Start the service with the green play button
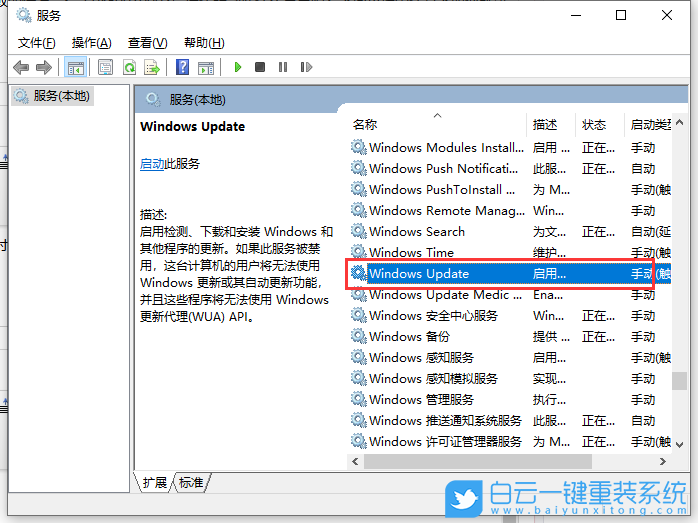The width and height of the screenshot is (698, 523). [x=238, y=67]
